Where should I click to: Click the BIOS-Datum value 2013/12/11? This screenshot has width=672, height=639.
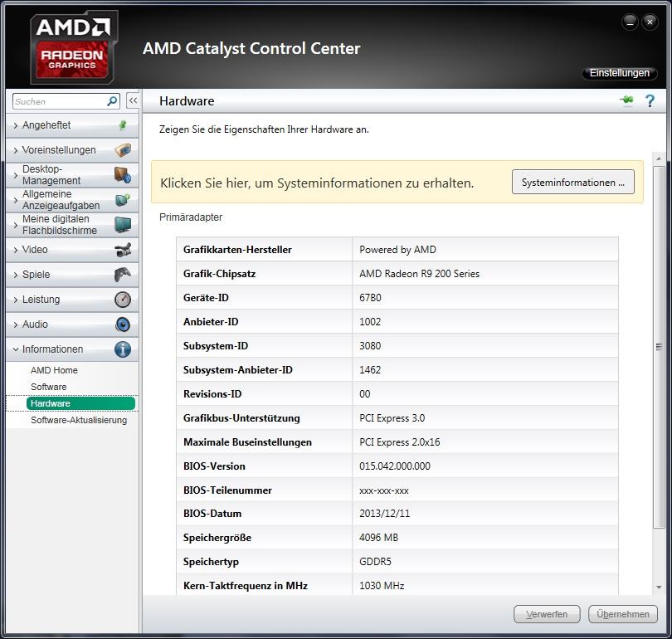(x=384, y=513)
